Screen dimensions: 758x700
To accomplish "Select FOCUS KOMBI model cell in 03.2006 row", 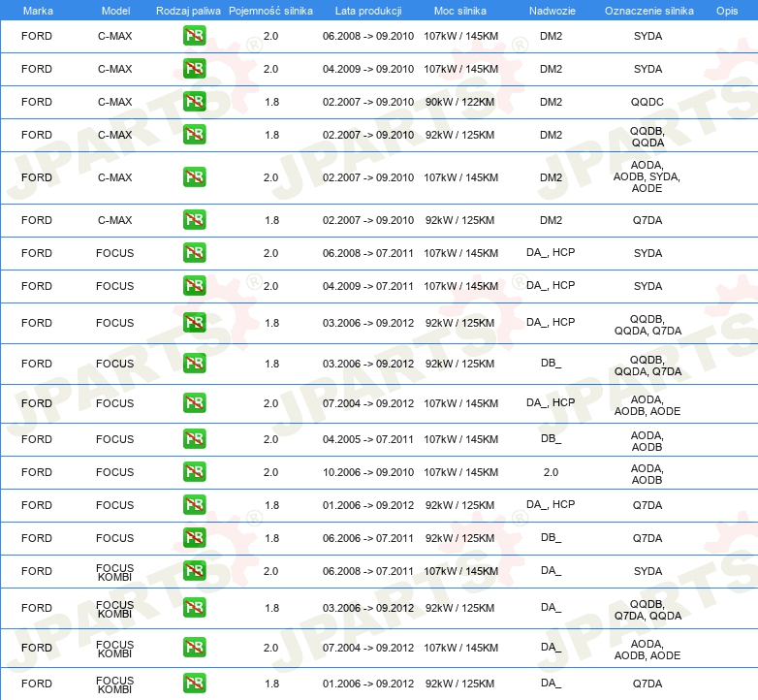I will click(x=115, y=609).
